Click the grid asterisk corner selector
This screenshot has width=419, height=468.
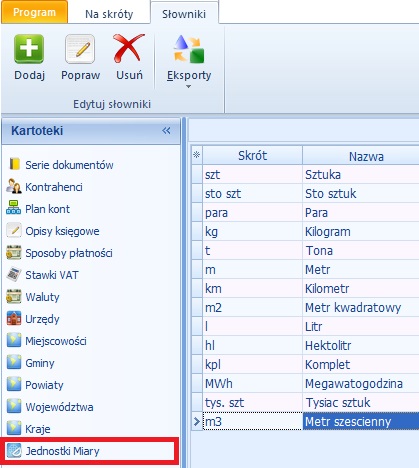coord(197,155)
